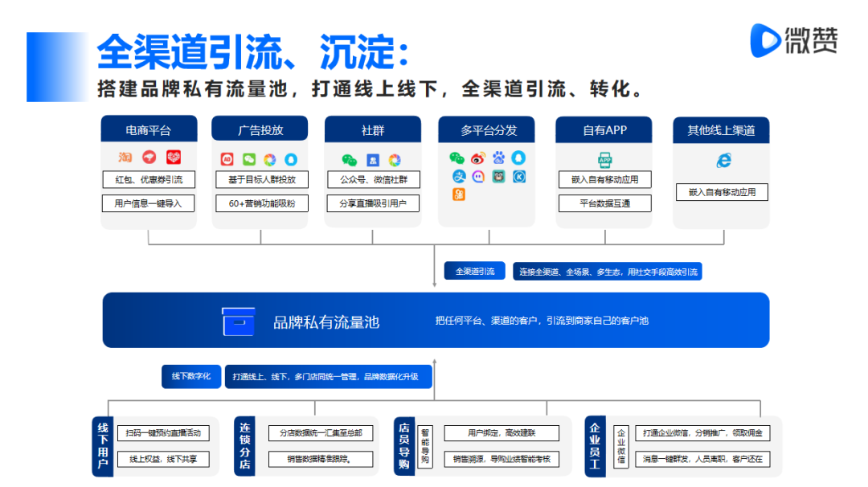Click the orange icon below the Alipay icon
The width and height of the screenshot is (868, 487).
tap(458, 194)
